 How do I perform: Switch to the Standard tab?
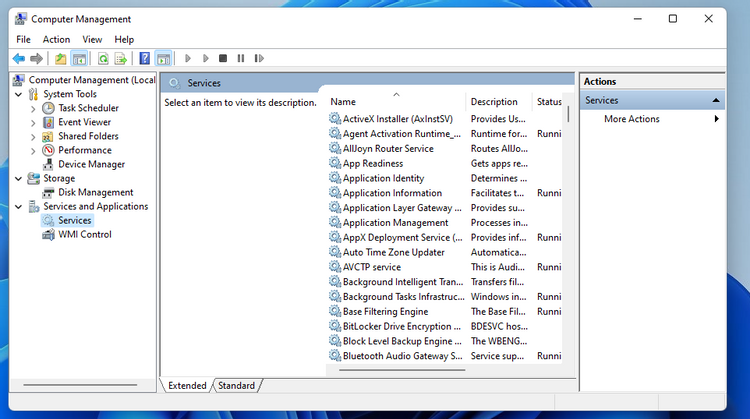point(236,386)
